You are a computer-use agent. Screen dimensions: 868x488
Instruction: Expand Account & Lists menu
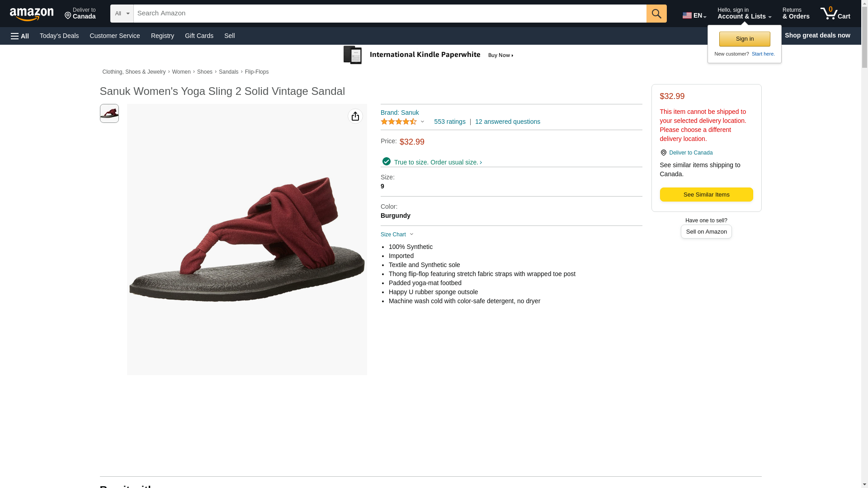[x=744, y=14]
